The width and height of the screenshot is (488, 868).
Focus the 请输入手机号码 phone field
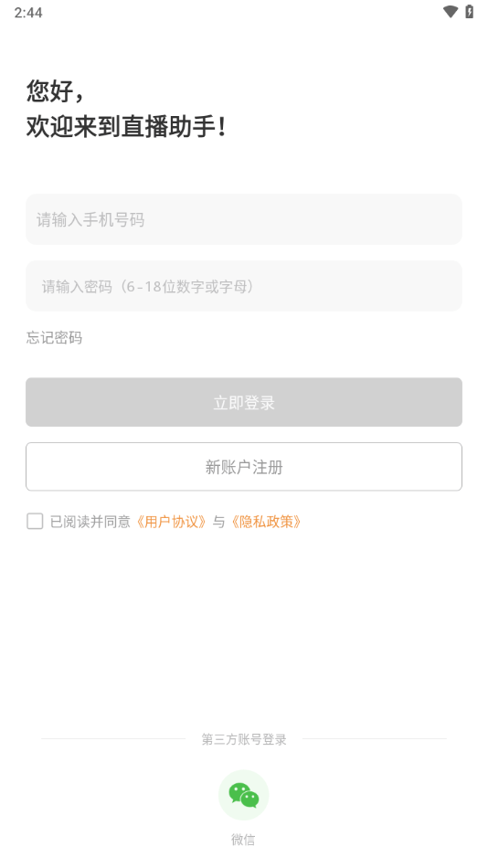tap(244, 219)
